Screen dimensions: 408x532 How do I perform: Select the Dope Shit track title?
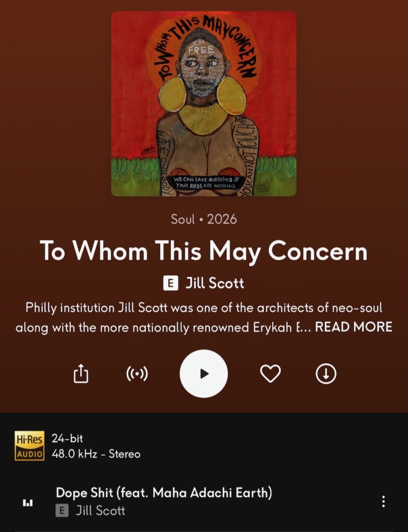click(x=164, y=493)
